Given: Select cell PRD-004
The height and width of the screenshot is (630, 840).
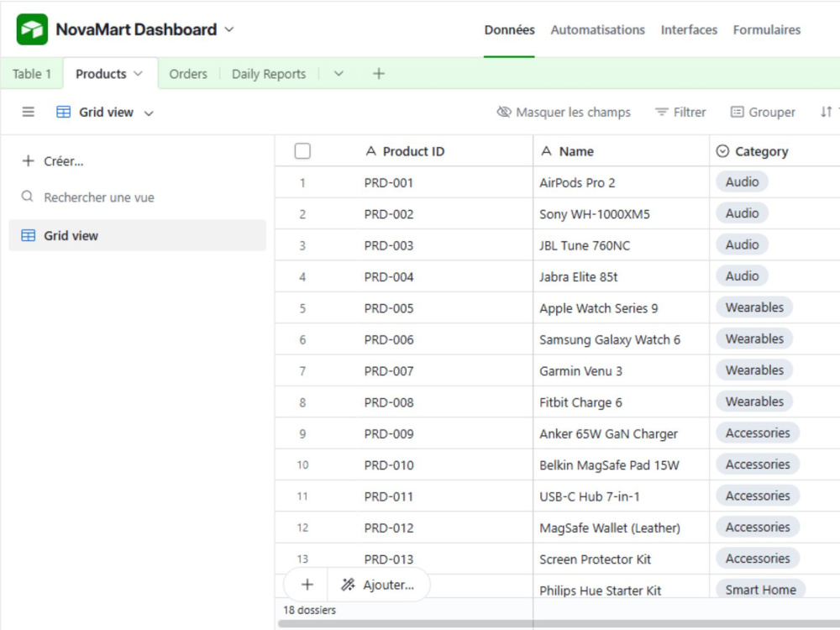Looking at the screenshot, I should click(444, 277).
